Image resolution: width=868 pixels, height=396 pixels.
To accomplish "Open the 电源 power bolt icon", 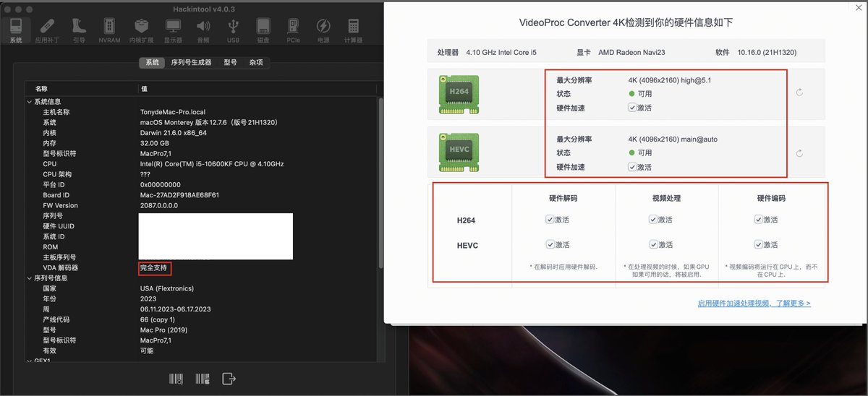I will pyautogui.click(x=323, y=30).
